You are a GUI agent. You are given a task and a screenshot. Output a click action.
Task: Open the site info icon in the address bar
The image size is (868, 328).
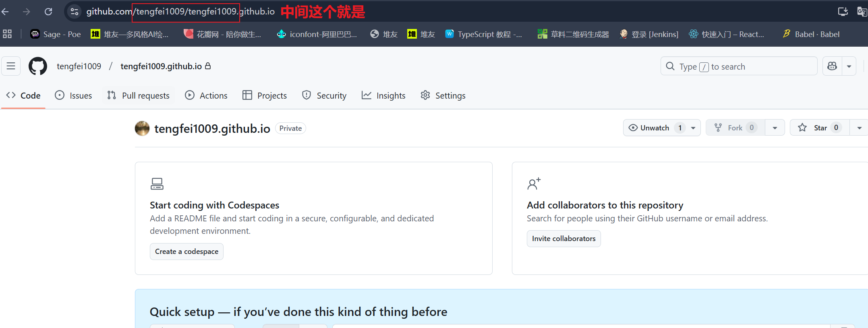coord(75,12)
